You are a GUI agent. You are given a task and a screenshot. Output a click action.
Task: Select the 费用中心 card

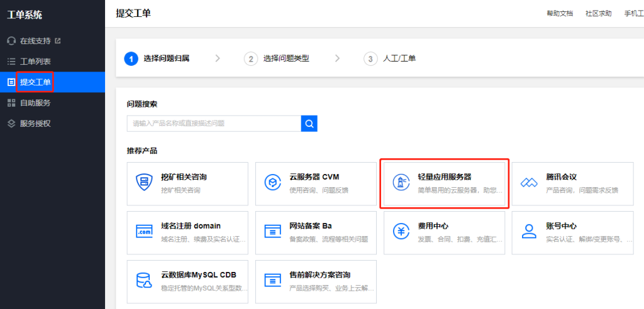(445, 232)
